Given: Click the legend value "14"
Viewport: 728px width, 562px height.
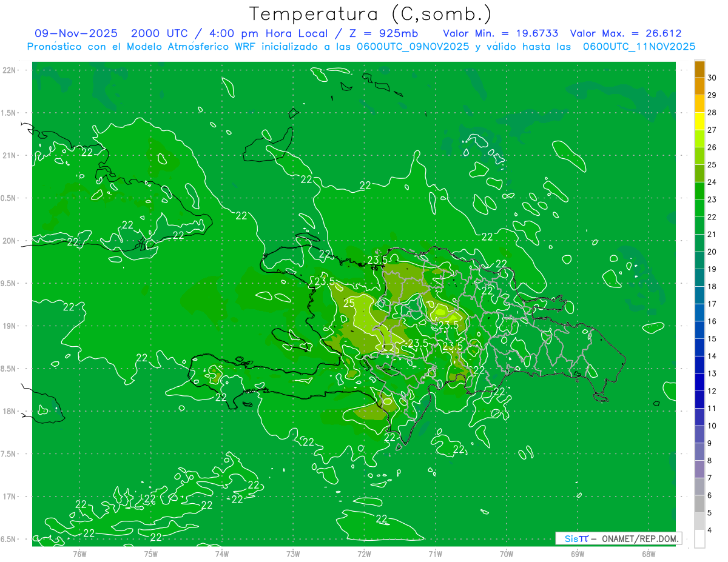Looking at the screenshot, I should tap(712, 356).
